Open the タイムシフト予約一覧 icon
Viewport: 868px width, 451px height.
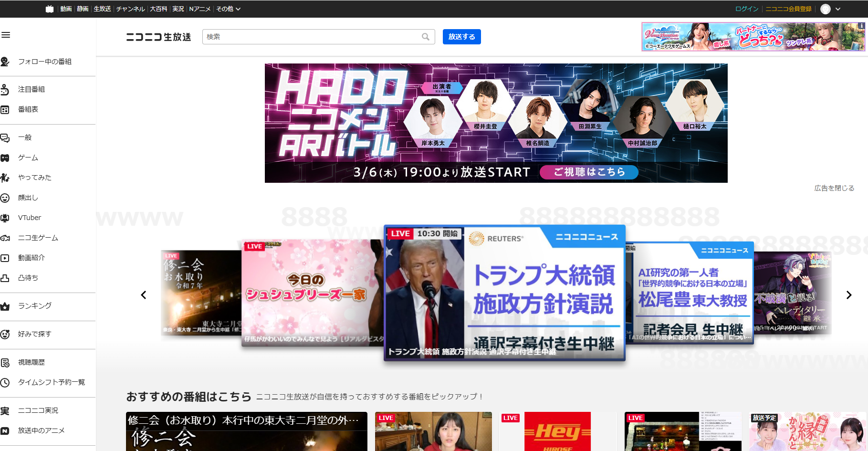coord(6,382)
